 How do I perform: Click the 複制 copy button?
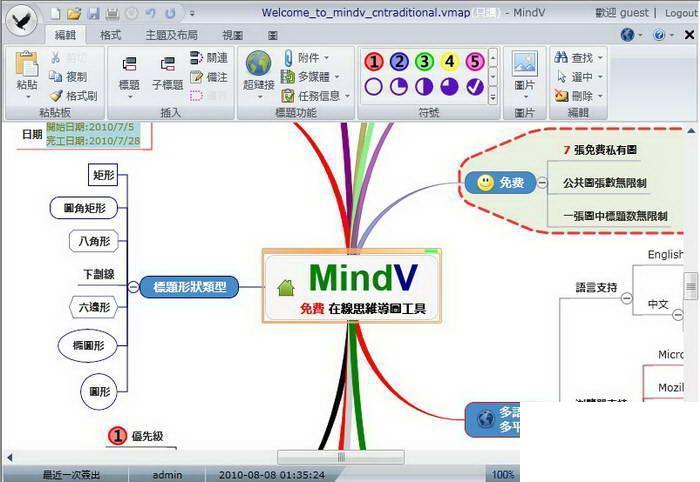(x=68, y=76)
